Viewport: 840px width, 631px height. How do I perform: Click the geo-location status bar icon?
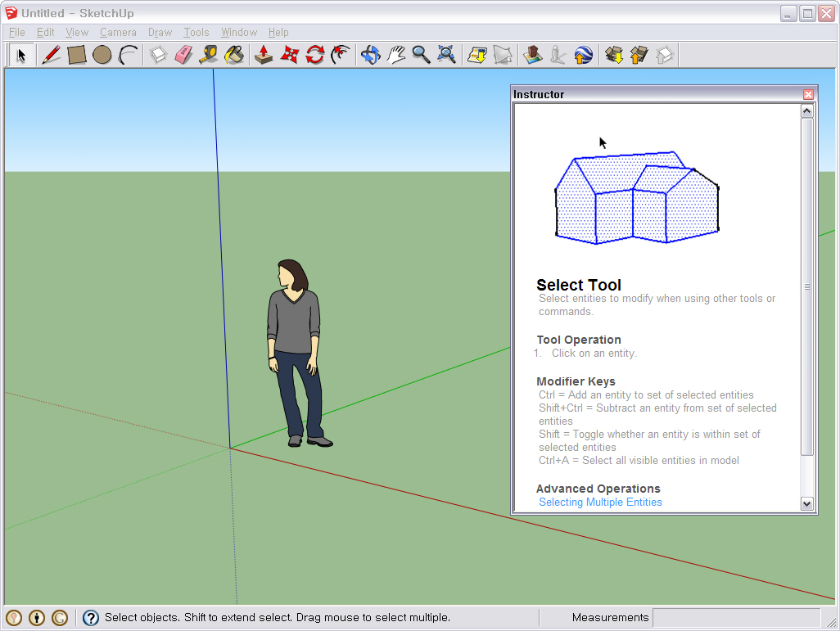pos(14,618)
